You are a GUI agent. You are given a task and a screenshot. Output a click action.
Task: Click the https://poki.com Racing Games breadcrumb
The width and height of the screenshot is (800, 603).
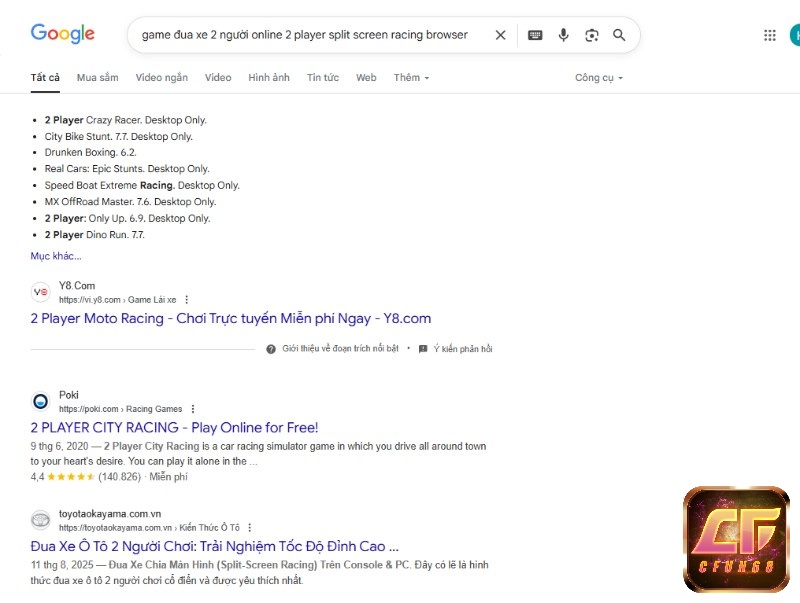(120, 409)
